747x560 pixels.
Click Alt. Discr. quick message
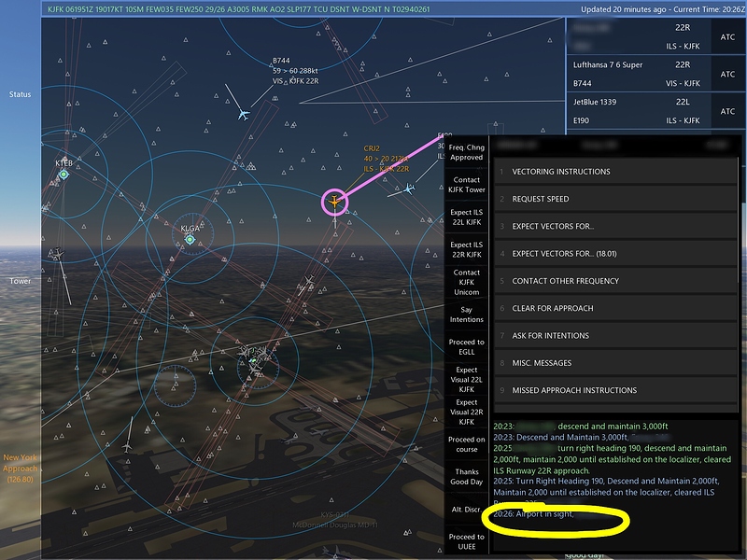(x=466, y=509)
